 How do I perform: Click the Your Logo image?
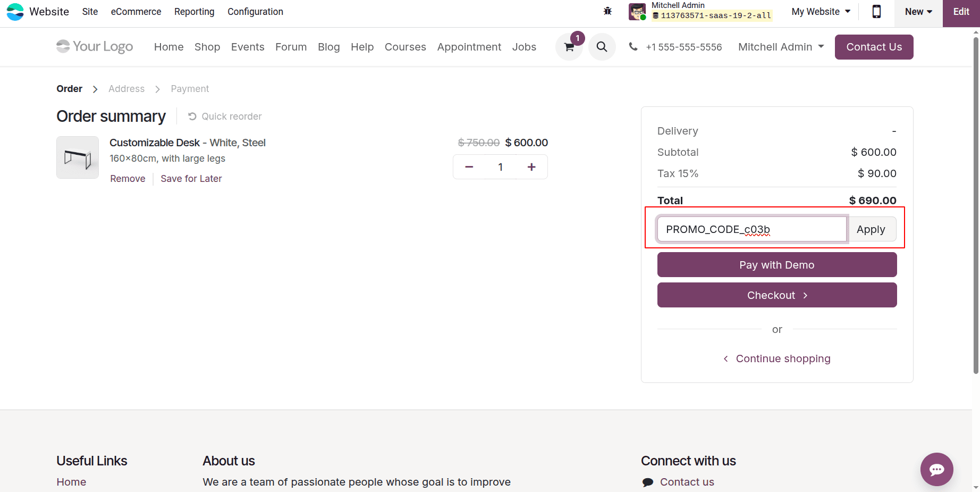point(95,47)
